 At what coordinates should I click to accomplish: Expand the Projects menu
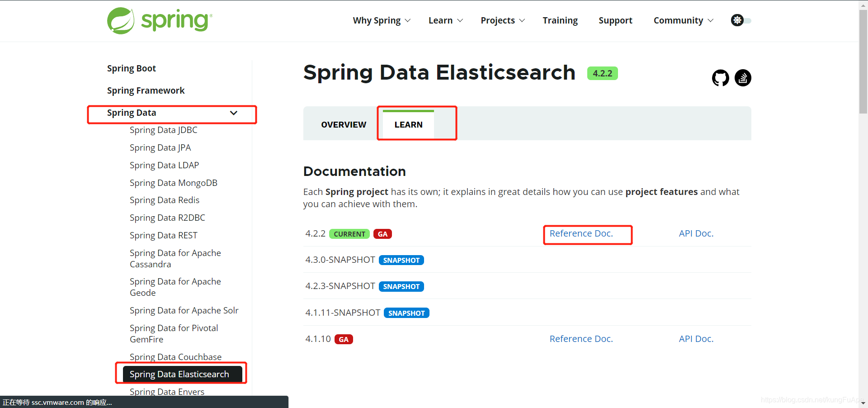click(503, 20)
